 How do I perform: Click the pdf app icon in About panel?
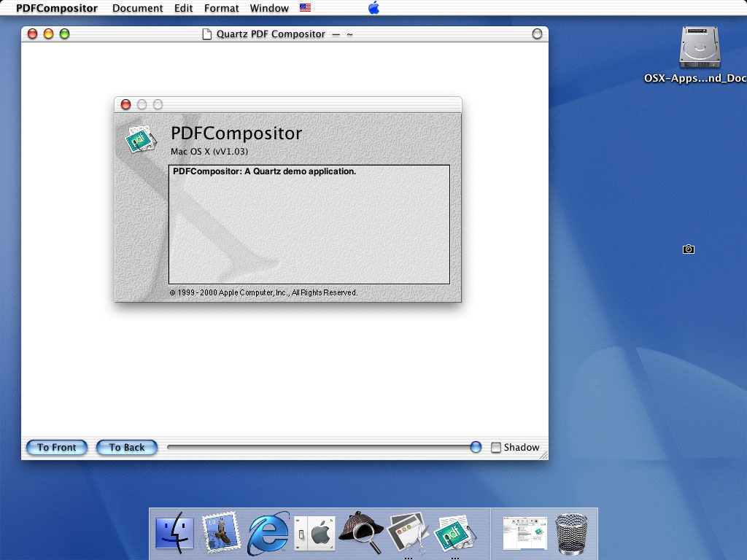(x=141, y=139)
